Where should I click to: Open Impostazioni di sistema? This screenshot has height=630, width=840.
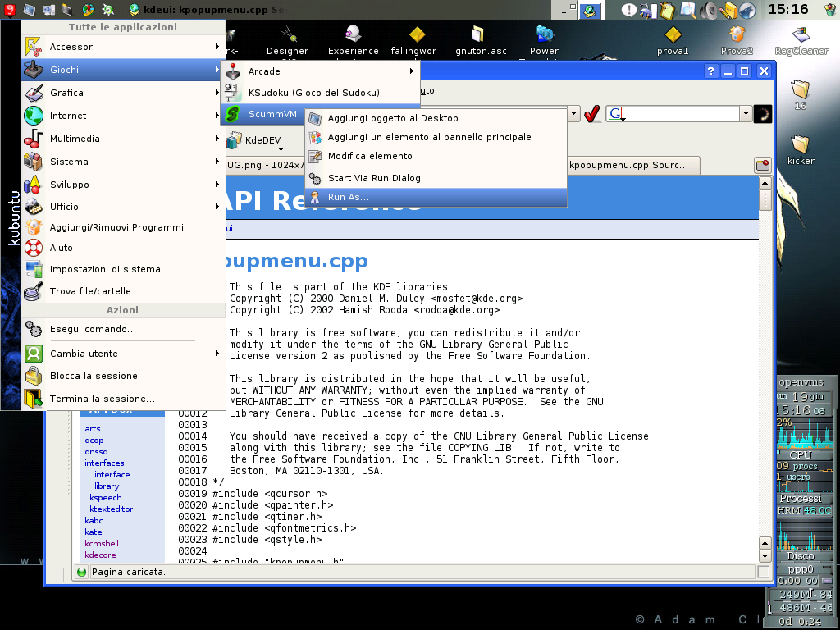pyautogui.click(x=123, y=269)
